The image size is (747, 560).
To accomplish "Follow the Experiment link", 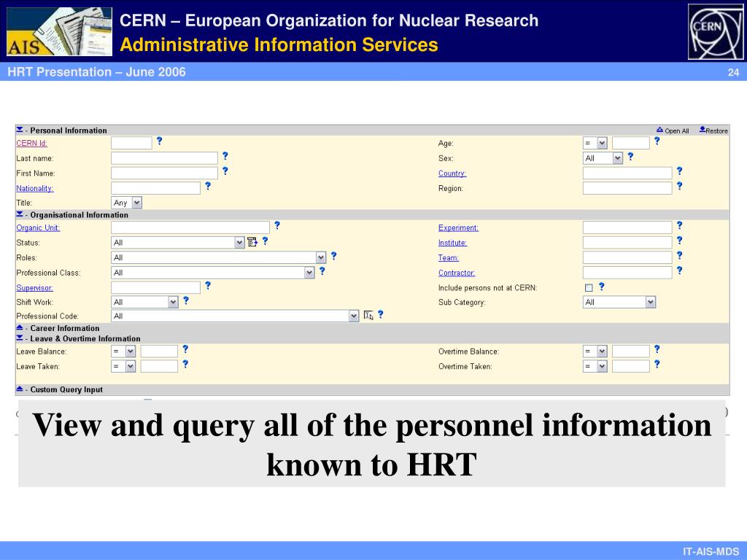I will [x=458, y=227].
